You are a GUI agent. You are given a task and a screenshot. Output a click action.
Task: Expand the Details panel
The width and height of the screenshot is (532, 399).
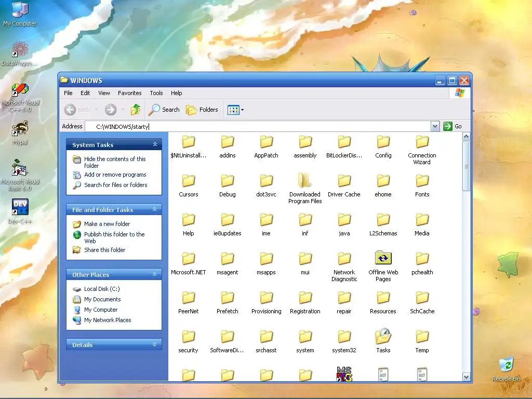pos(155,344)
